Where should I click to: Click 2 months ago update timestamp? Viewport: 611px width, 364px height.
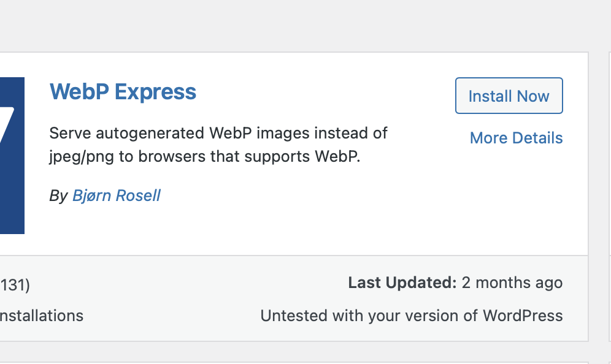point(510,282)
